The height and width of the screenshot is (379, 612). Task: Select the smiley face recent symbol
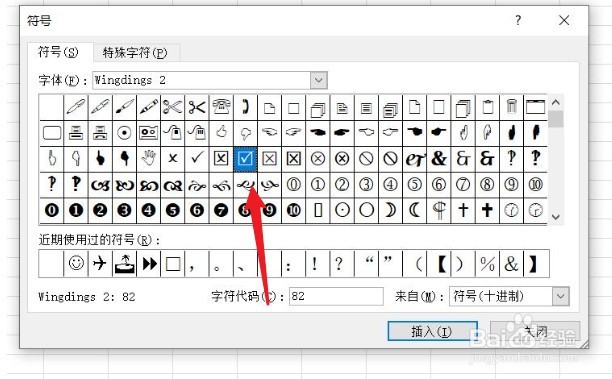click(x=76, y=263)
